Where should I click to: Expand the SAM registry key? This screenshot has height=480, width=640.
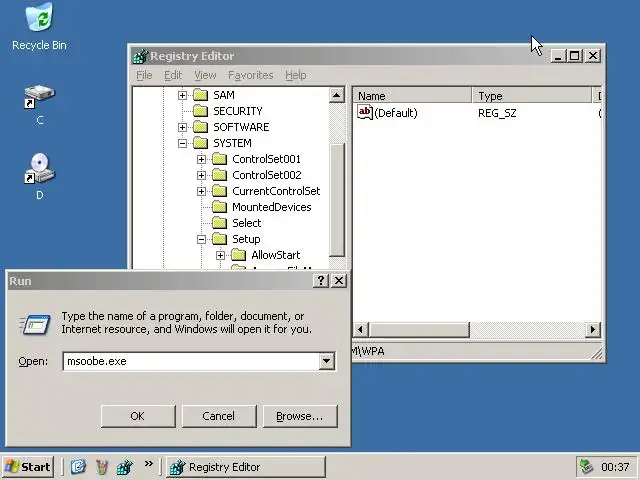[x=182, y=96]
